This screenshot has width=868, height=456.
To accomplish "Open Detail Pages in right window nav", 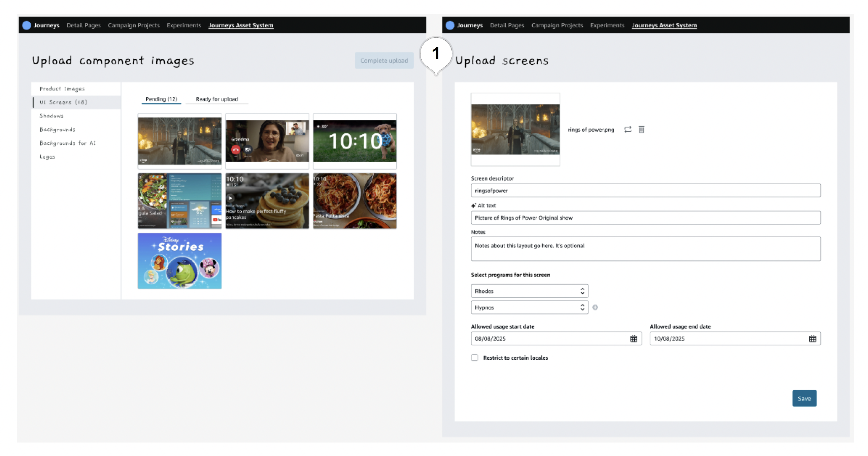I will click(x=507, y=25).
